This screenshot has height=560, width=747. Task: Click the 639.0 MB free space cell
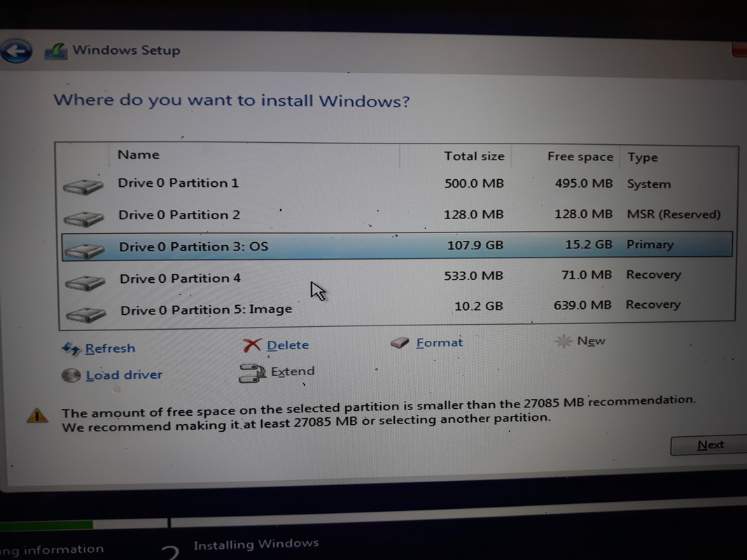click(x=582, y=304)
